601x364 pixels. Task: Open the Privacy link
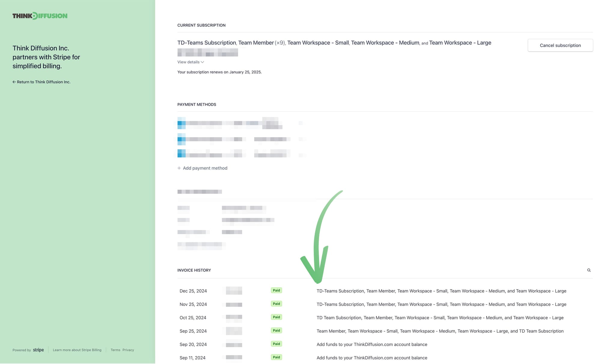(x=128, y=350)
